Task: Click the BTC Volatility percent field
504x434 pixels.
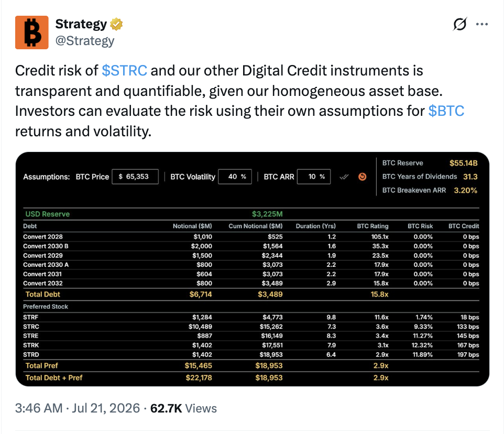Action: tap(235, 177)
